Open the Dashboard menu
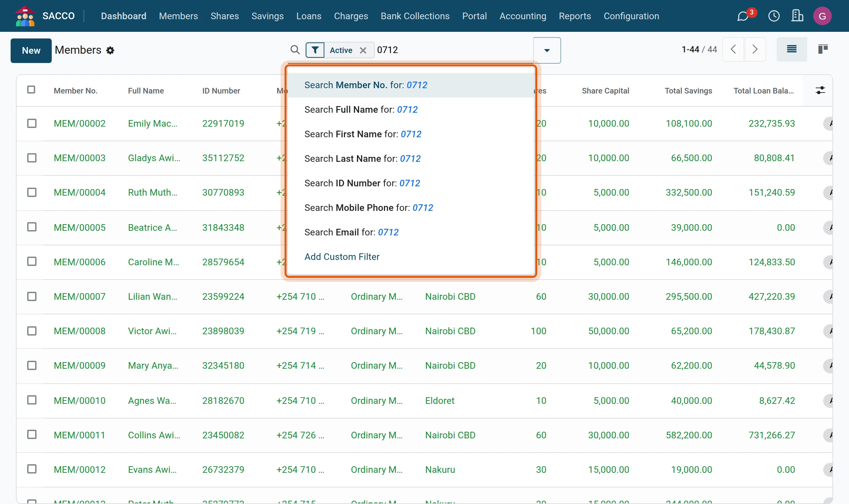 tap(124, 16)
